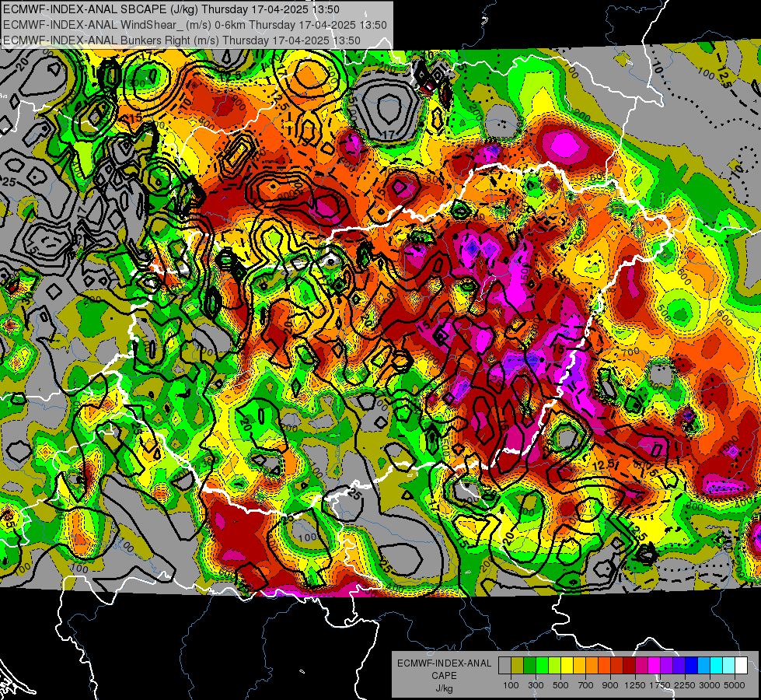The height and width of the screenshot is (700, 761).
Task: Select the bright green legend swatch
Action: pyautogui.click(x=542, y=665)
